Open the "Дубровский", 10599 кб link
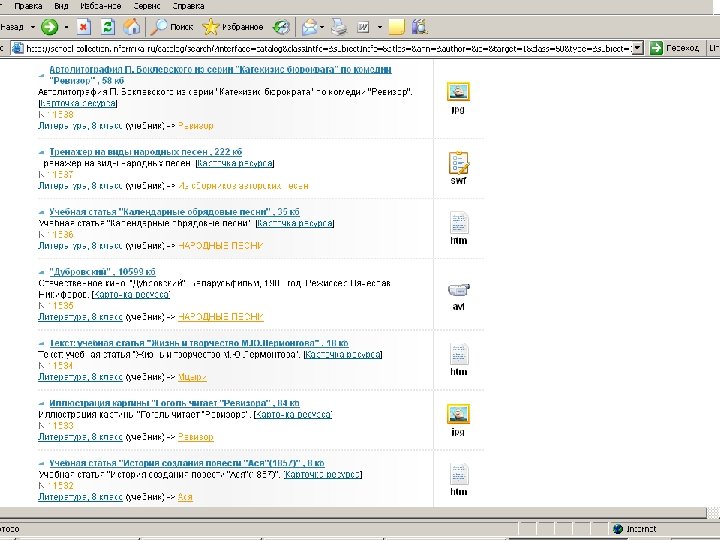Image resolution: width=720 pixels, height=540 pixels. [102, 272]
